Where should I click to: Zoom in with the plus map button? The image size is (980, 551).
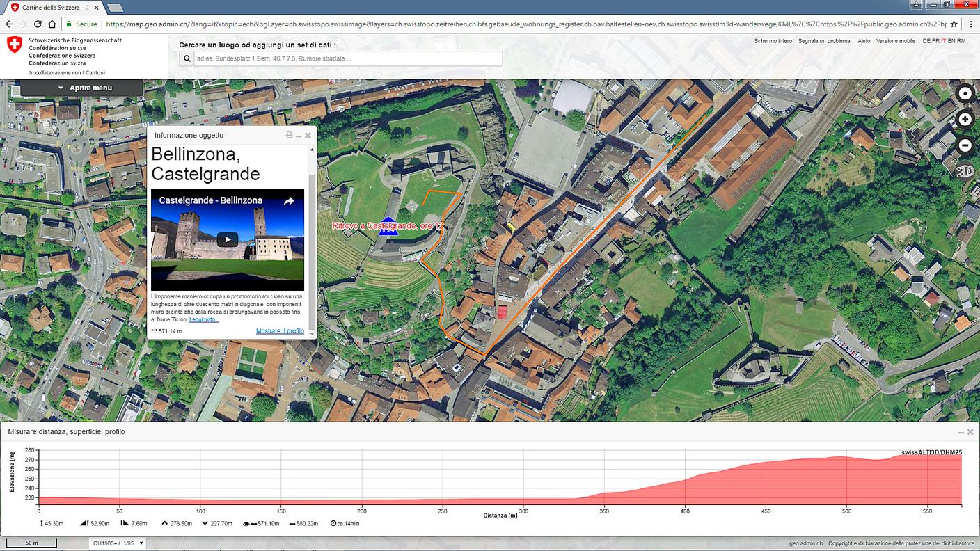(965, 119)
